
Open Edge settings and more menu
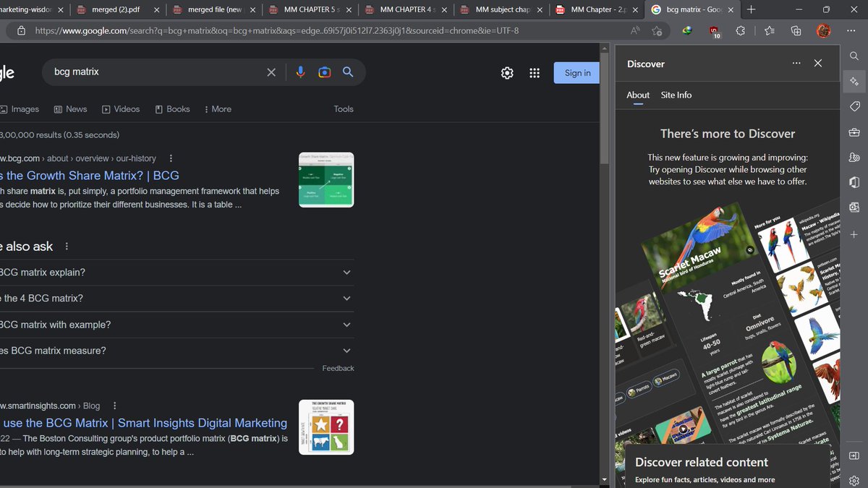851,31
